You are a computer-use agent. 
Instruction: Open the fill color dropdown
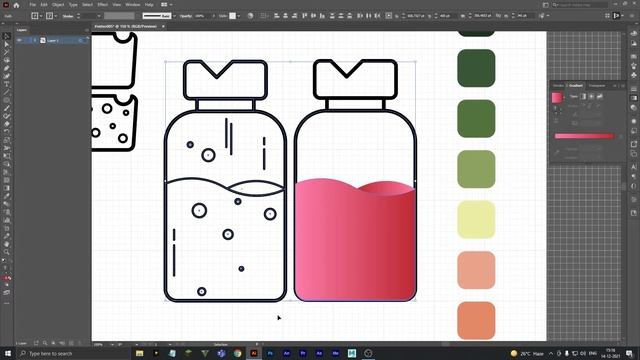click(41, 16)
